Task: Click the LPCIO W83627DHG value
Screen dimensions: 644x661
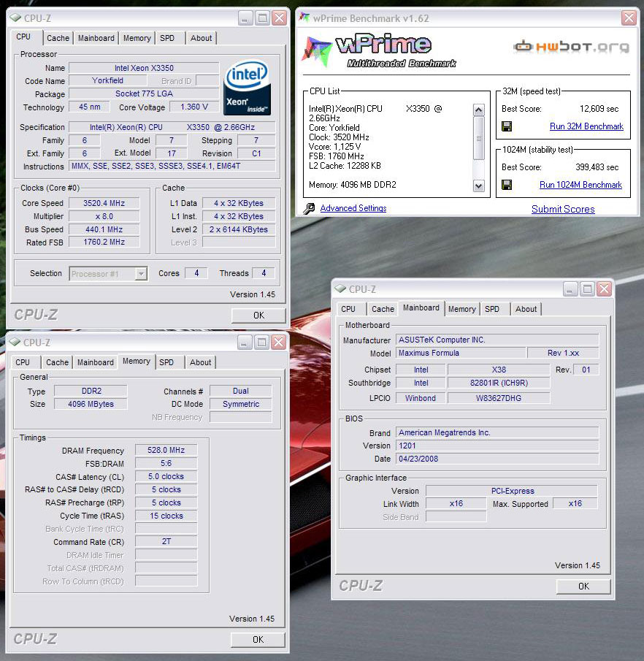Action: point(499,398)
